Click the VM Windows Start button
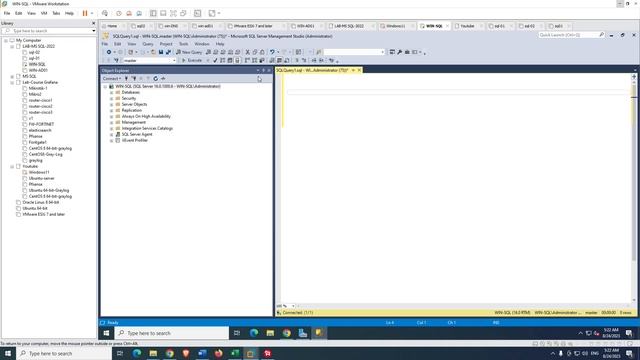 [x=106, y=333]
